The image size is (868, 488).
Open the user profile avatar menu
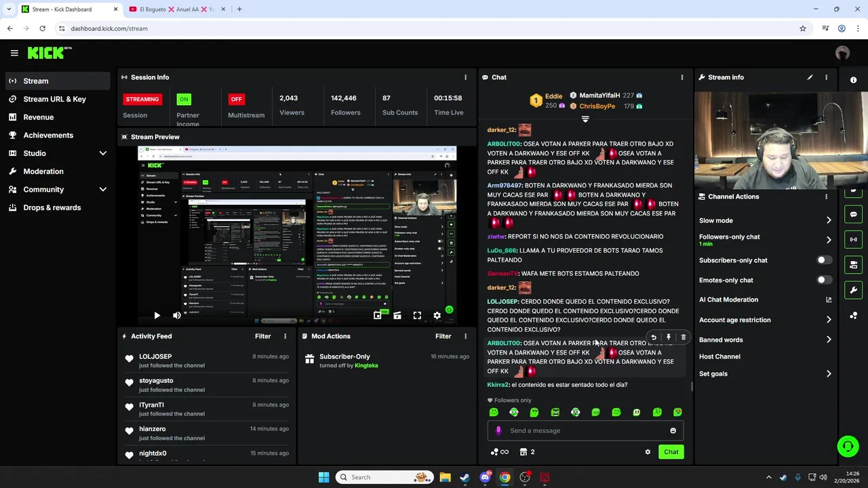pyautogui.click(x=842, y=53)
